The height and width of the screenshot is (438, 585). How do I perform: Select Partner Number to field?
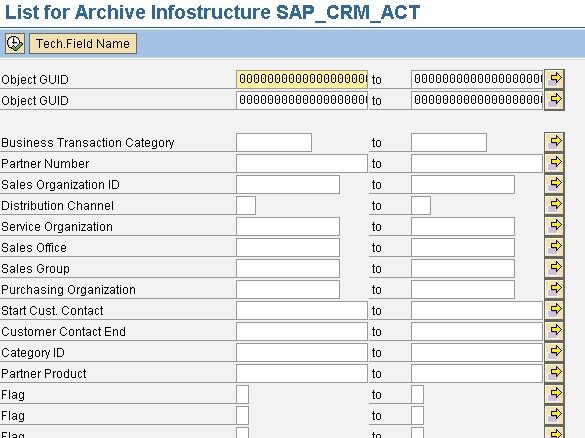(x=477, y=163)
